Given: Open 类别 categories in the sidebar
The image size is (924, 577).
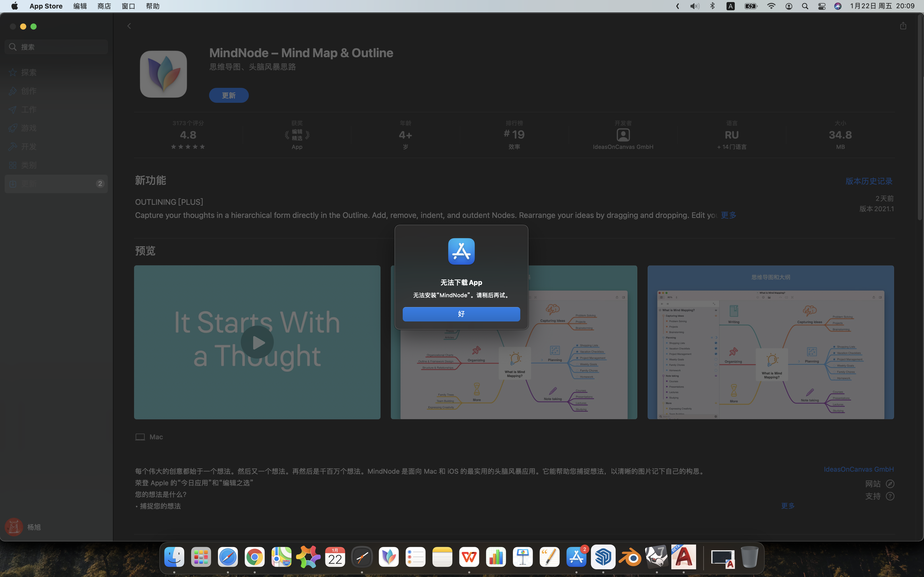Looking at the screenshot, I should [29, 165].
